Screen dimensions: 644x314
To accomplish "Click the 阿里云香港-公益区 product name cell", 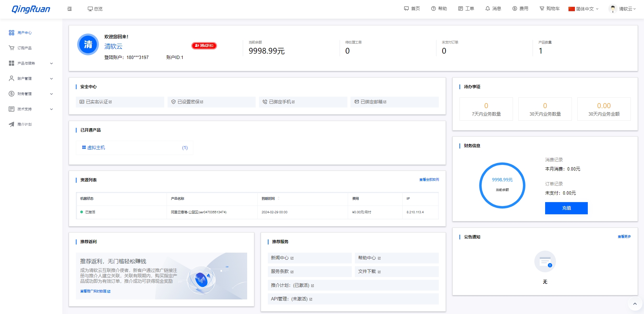I will point(212,212).
